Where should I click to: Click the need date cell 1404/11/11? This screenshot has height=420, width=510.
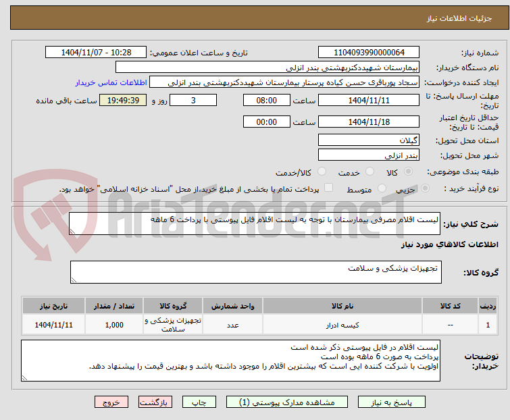53,325
